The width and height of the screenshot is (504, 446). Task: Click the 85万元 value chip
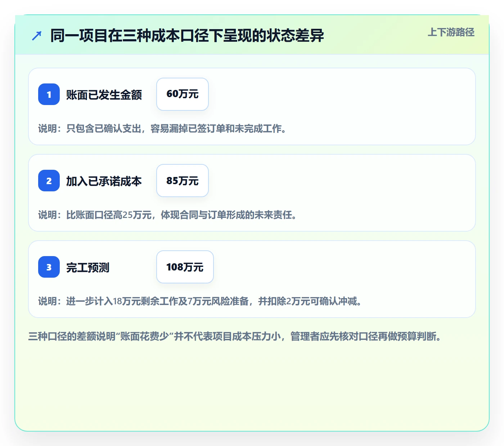183,181
